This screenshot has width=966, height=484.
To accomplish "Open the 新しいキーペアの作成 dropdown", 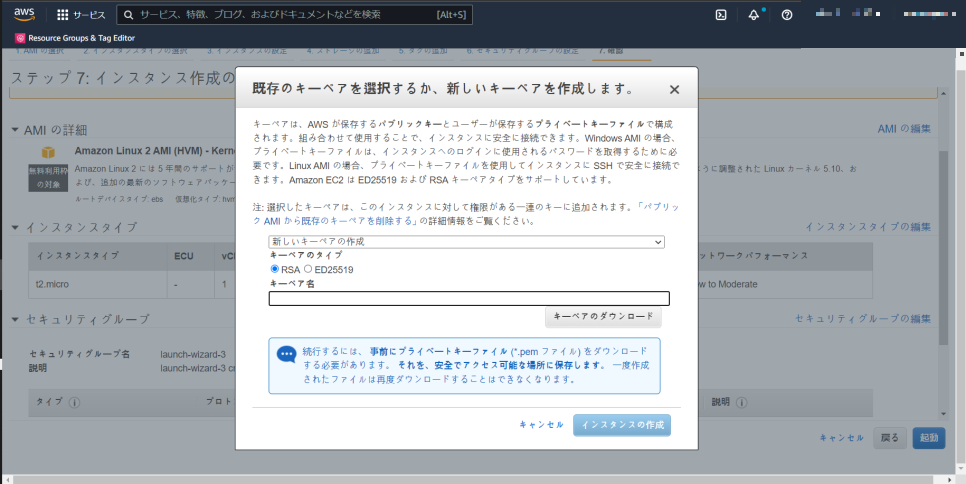I will point(466,242).
